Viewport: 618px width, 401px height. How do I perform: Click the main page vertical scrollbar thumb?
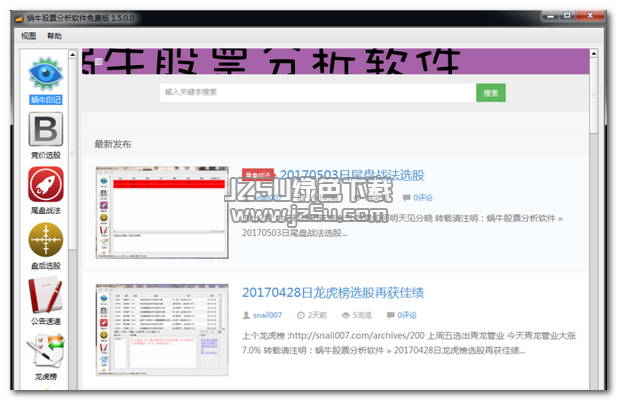594,96
